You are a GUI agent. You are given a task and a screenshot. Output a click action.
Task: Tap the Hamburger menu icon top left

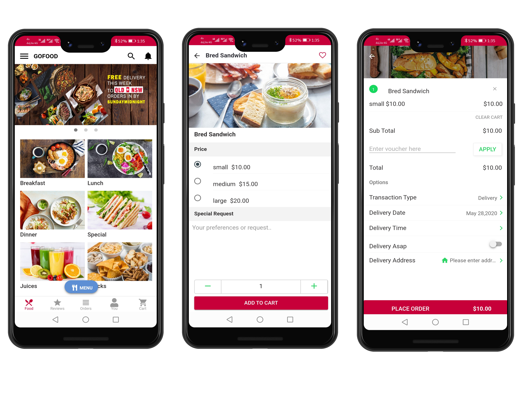click(23, 56)
